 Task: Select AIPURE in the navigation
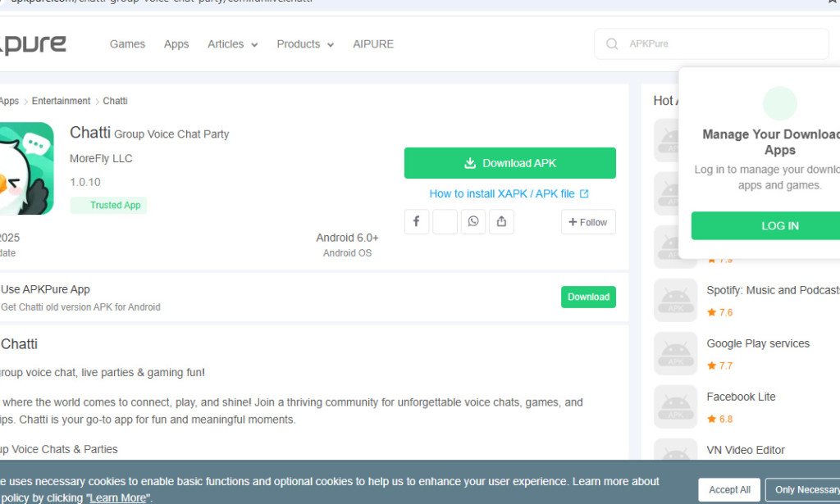click(x=373, y=43)
